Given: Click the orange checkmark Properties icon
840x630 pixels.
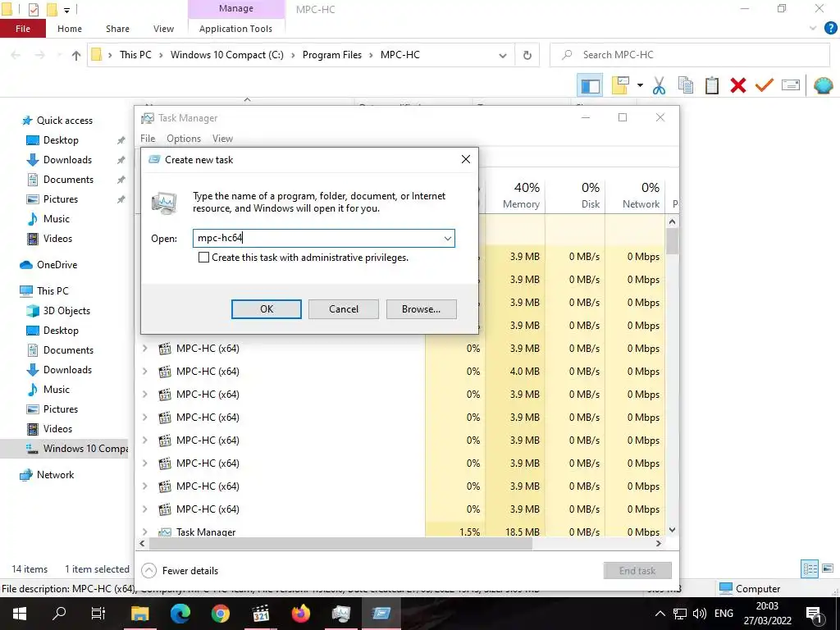Looking at the screenshot, I should 765,85.
